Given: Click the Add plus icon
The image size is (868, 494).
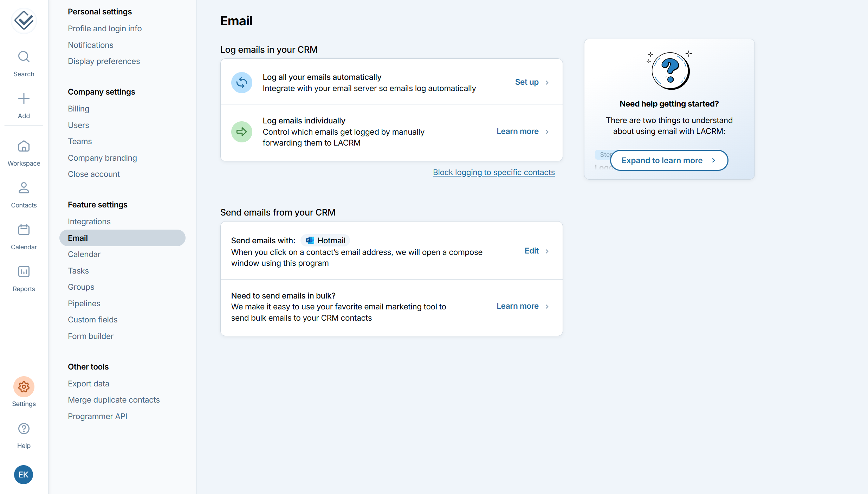Looking at the screenshot, I should pos(24,99).
